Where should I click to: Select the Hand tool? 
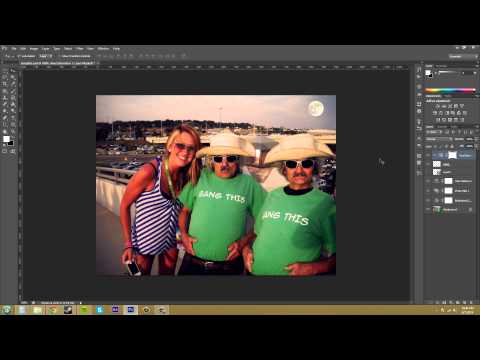4,132
